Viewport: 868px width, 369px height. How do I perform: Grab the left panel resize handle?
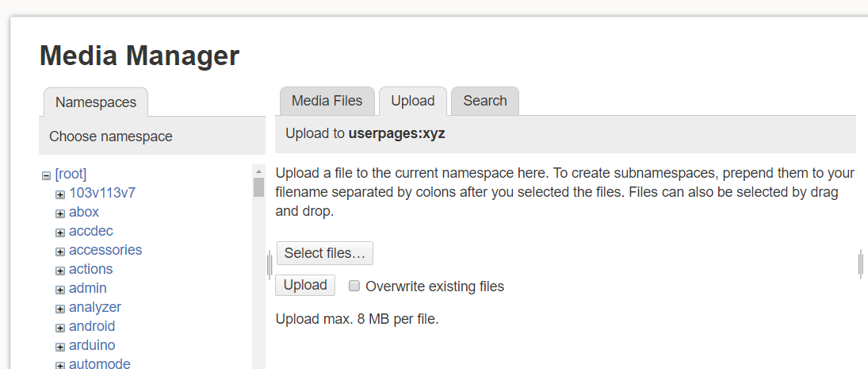[x=270, y=263]
